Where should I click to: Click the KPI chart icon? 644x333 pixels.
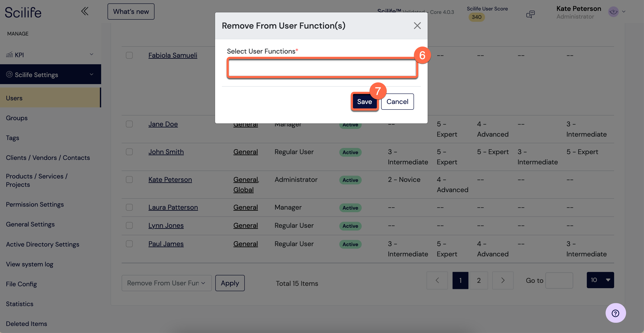pyautogui.click(x=9, y=54)
